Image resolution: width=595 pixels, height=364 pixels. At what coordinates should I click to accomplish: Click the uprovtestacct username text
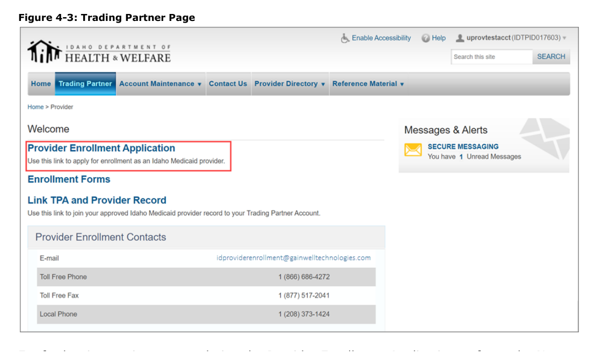click(x=488, y=38)
